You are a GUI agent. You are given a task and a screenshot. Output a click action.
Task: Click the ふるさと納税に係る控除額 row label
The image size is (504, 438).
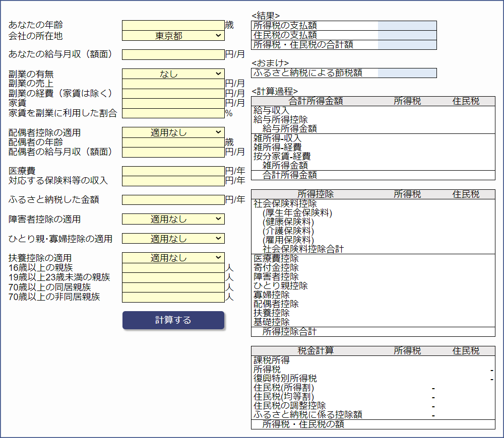point(307,414)
